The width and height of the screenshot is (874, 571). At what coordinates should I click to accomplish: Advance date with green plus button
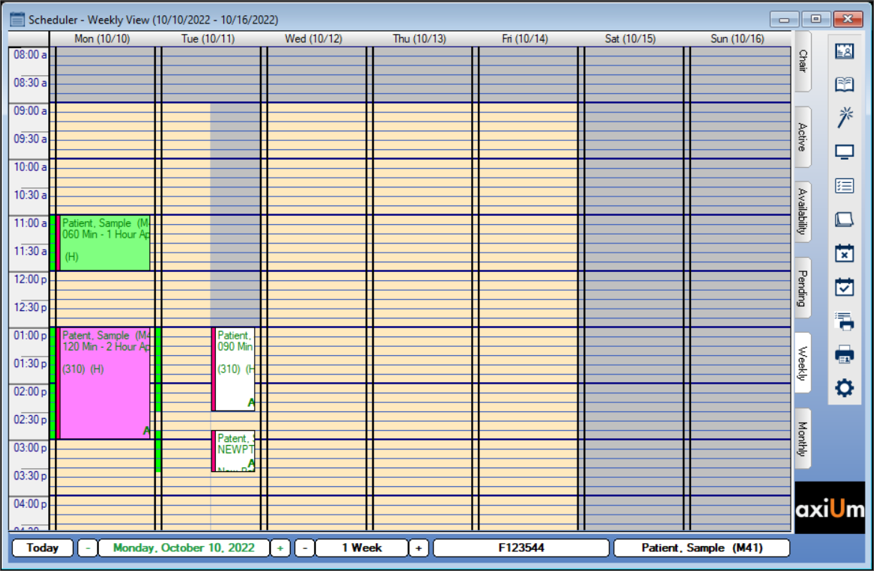pos(280,548)
